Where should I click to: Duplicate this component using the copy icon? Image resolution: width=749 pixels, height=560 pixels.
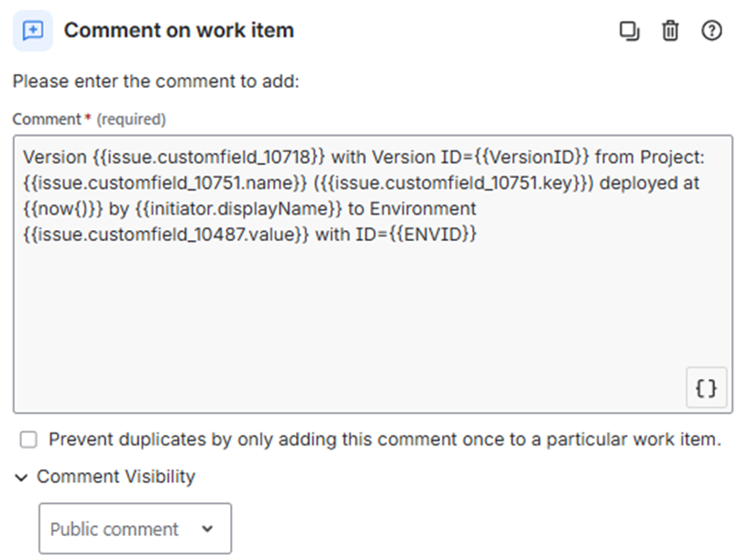click(629, 30)
